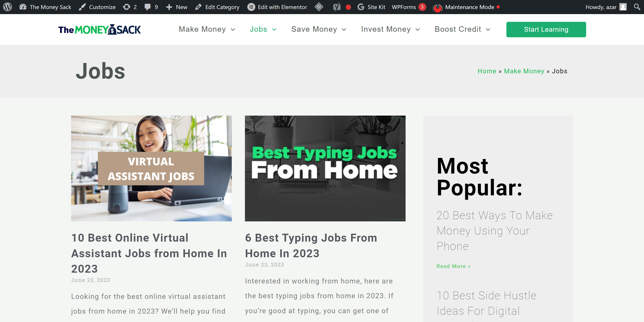Screen dimensions: 644x322
Task: Click Edit with Elementor text
Action: (x=282, y=7)
